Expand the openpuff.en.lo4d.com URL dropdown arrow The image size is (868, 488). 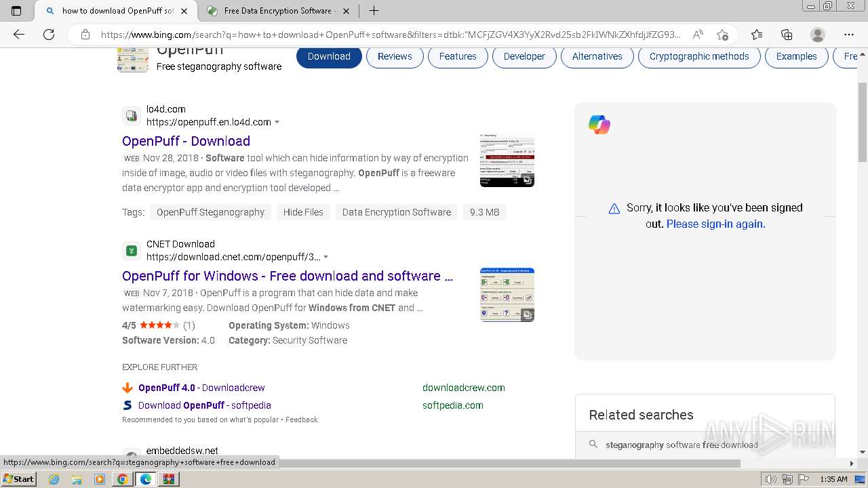277,123
